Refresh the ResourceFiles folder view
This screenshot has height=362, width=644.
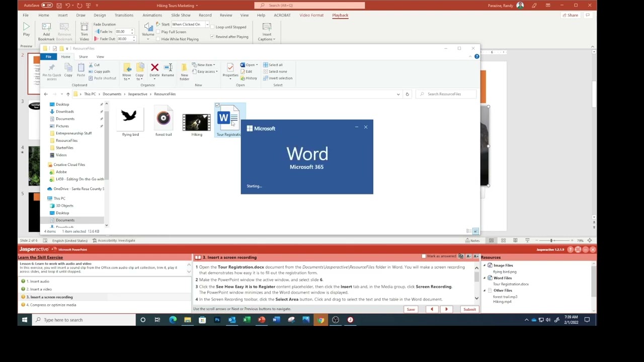coord(407,94)
